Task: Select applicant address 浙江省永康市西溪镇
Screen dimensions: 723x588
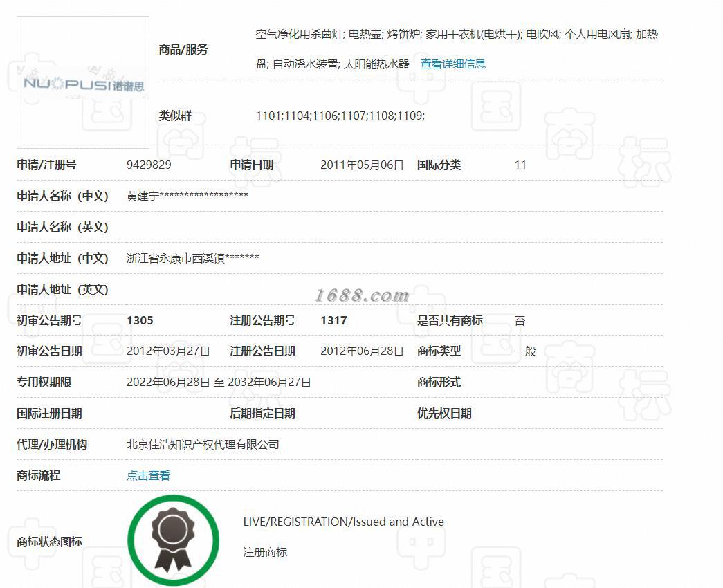Action: pos(175,258)
